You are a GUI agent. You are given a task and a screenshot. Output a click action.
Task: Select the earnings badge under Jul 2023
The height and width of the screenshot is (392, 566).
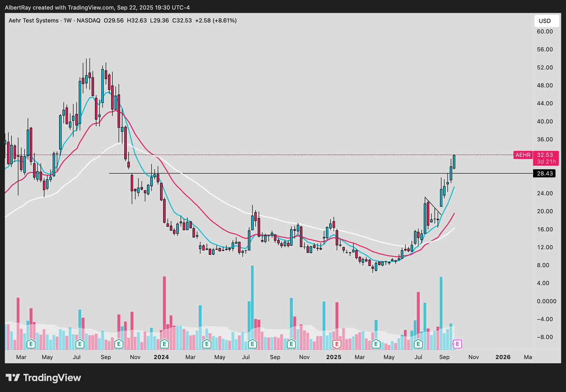click(79, 344)
